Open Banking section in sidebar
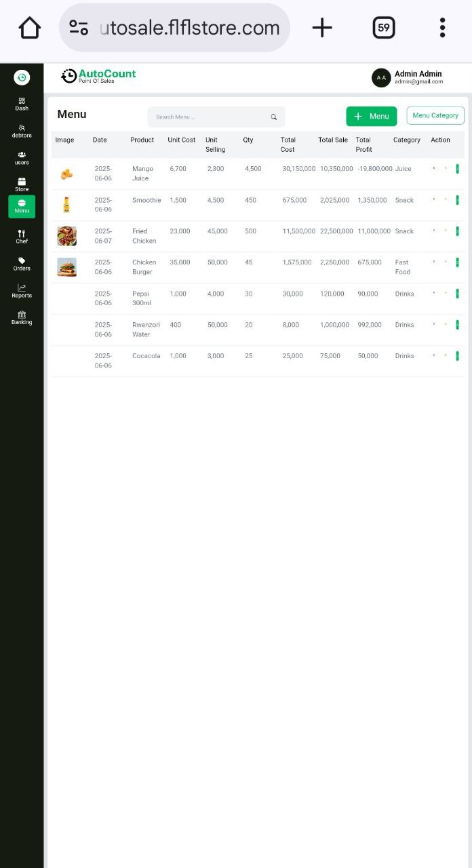Image resolution: width=472 pixels, height=868 pixels. point(22,317)
